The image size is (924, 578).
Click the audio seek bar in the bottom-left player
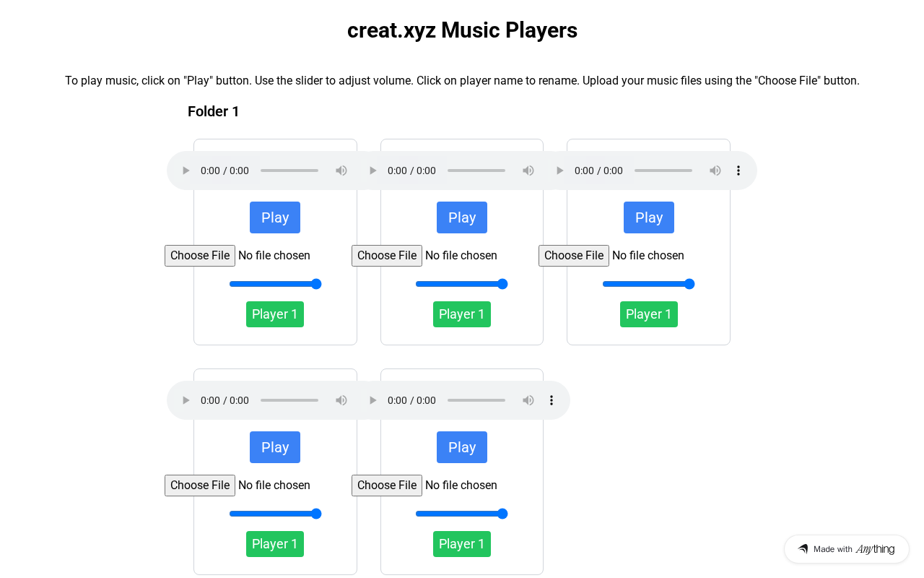[x=289, y=400]
